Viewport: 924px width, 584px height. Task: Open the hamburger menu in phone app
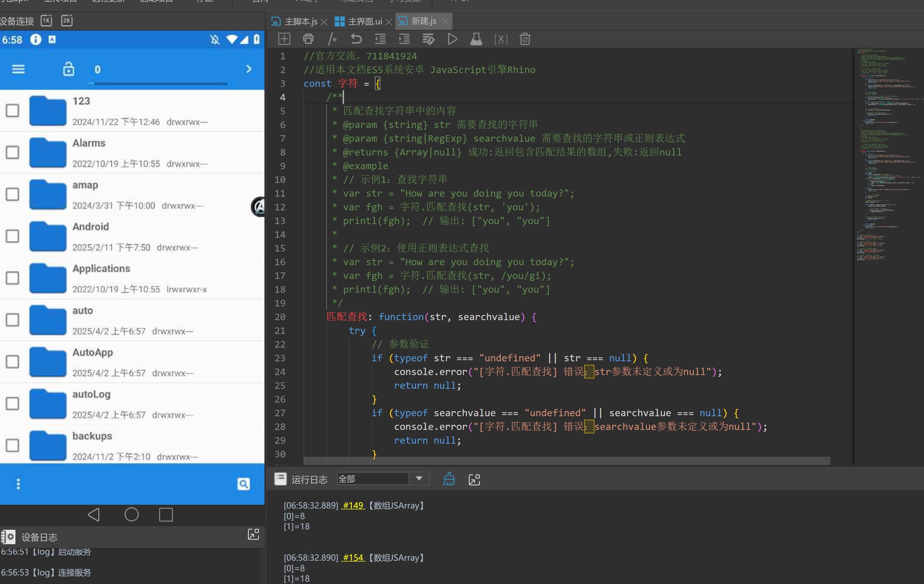tap(18, 70)
